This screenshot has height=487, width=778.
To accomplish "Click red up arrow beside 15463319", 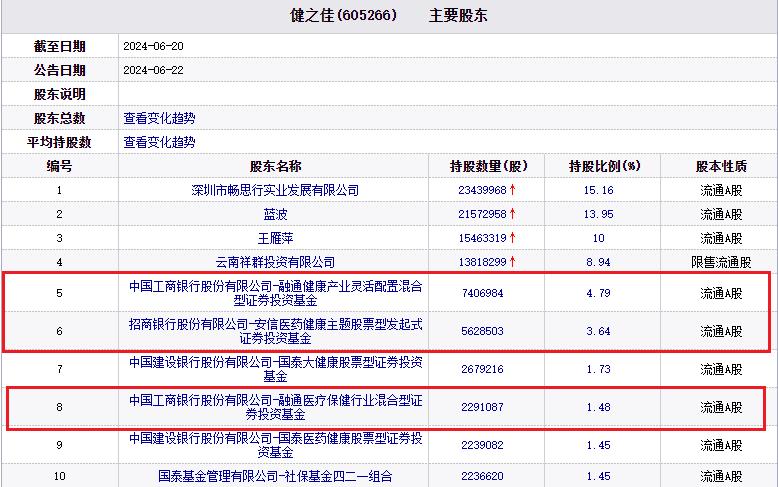I will coord(513,238).
